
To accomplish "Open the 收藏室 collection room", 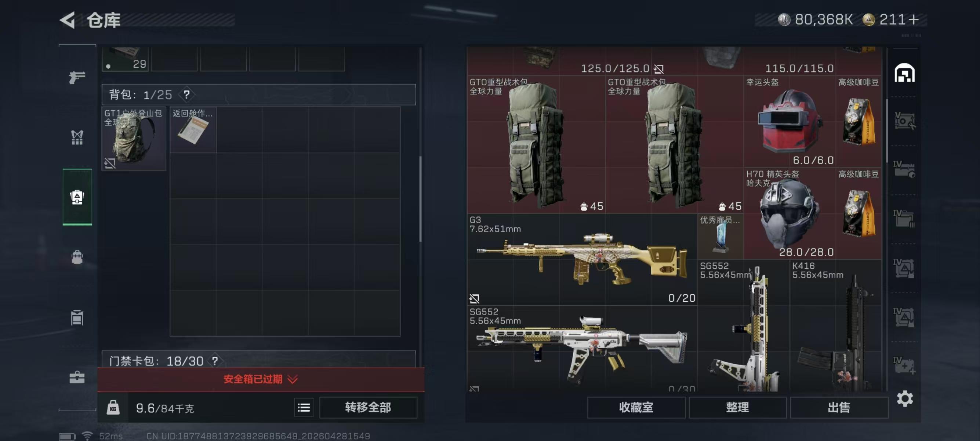I will pyautogui.click(x=636, y=408).
